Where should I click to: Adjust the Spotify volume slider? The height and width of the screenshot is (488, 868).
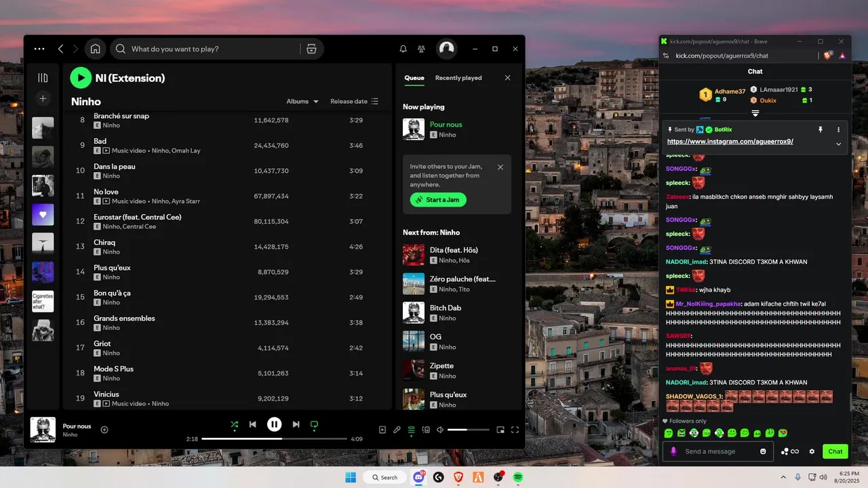pos(469,430)
